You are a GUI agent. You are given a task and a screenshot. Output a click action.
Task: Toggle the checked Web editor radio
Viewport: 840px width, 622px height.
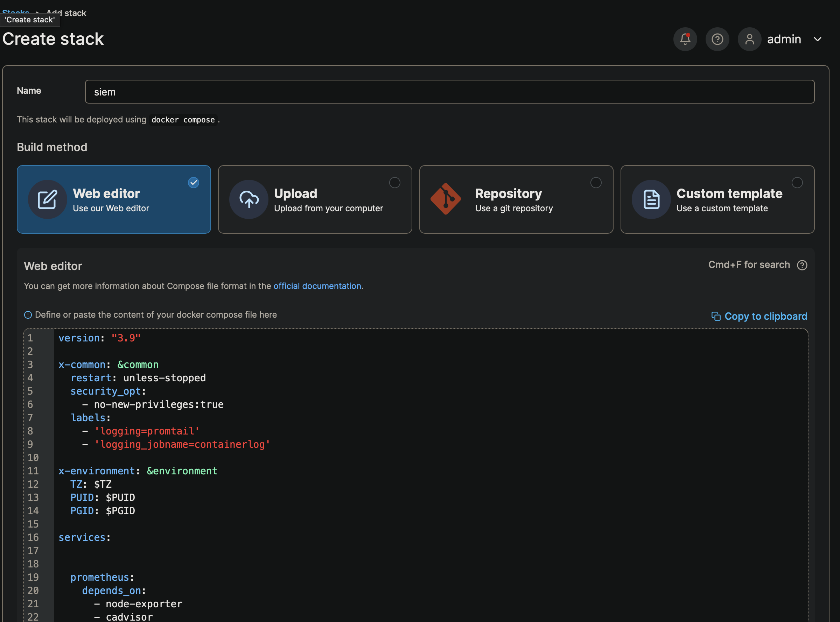click(194, 183)
